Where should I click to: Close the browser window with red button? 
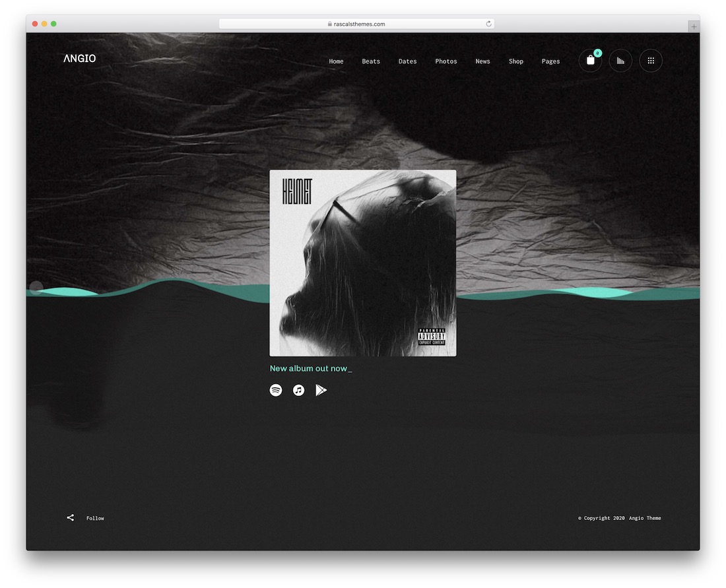35,24
